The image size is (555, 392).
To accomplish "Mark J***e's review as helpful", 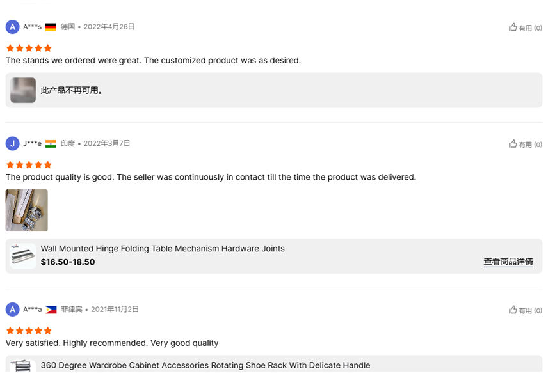I will [526, 145].
